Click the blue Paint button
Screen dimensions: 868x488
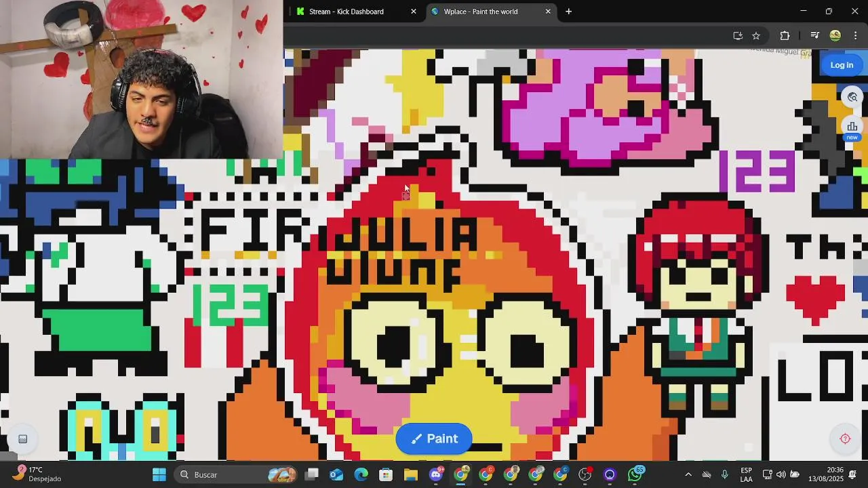(x=434, y=439)
